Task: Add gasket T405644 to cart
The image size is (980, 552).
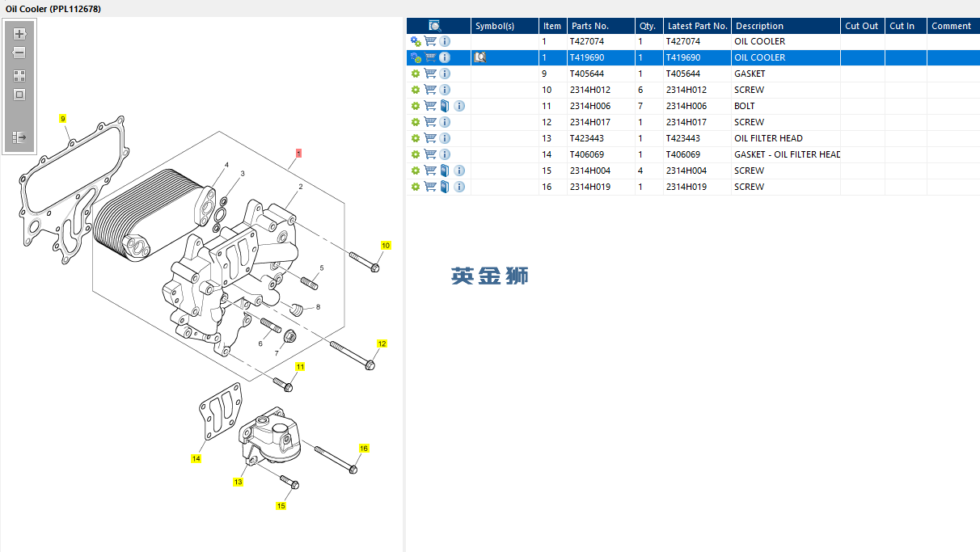Action: pos(430,74)
